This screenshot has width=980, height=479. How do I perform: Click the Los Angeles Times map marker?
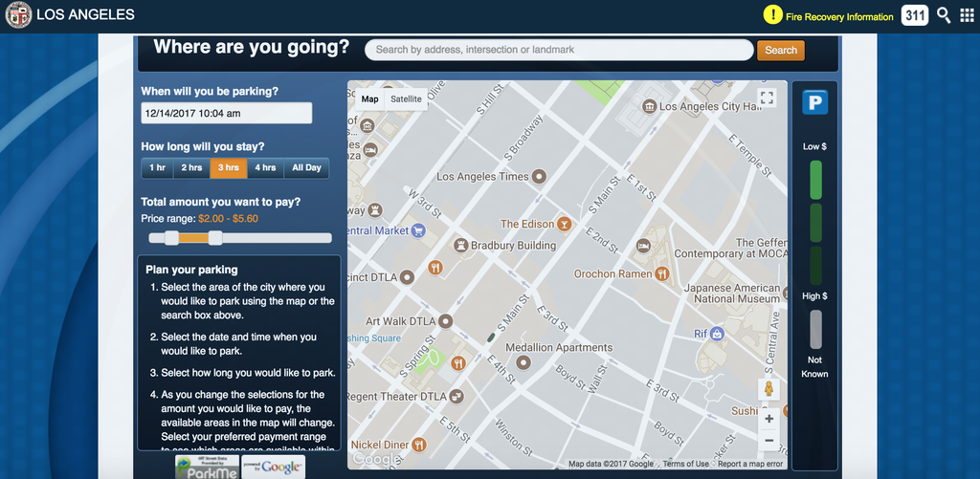coord(540,177)
